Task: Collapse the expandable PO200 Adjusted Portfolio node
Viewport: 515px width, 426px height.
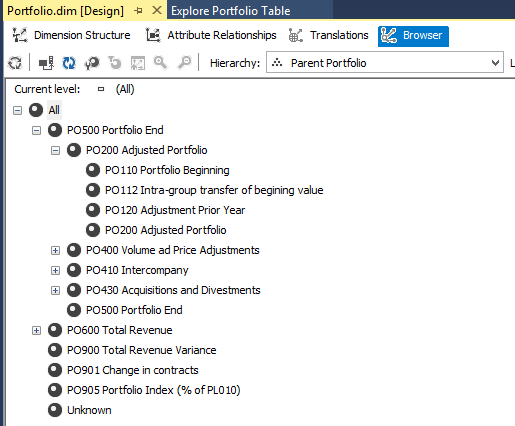Action: pos(55,150)
